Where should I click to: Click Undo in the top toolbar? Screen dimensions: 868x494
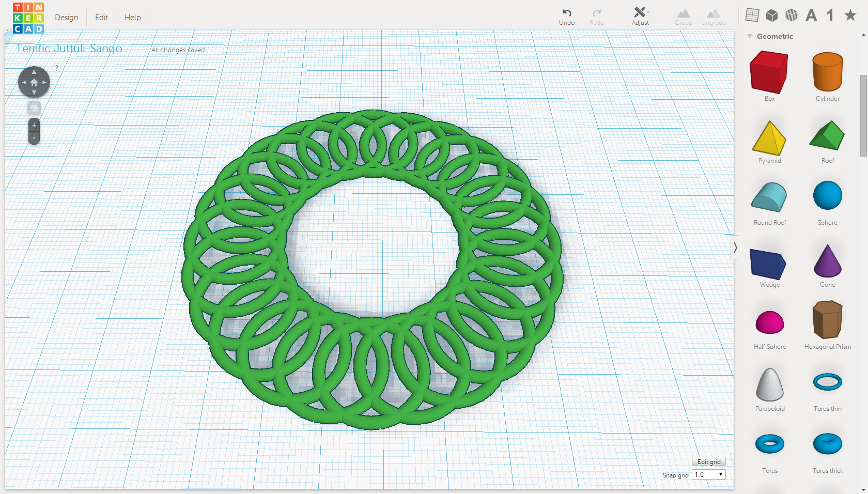click(x=567, y=16)
